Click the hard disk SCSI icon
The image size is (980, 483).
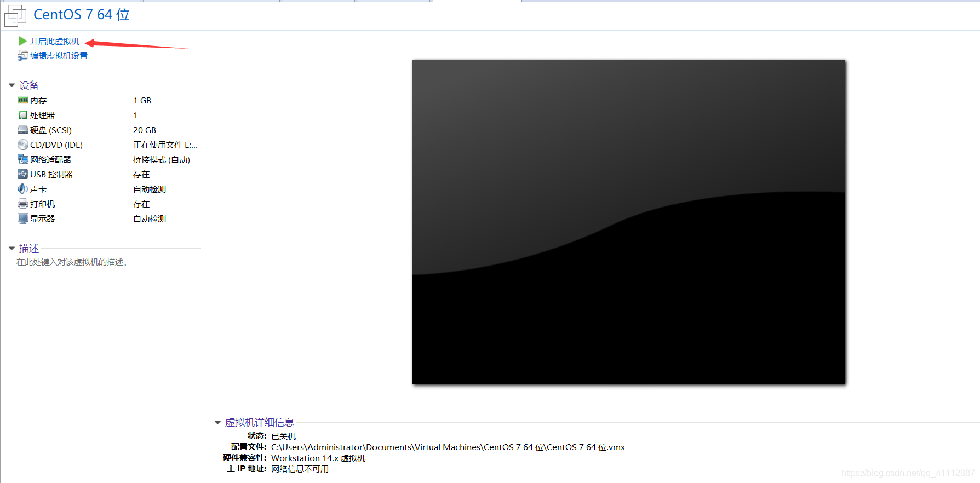[x=22, y=130]
